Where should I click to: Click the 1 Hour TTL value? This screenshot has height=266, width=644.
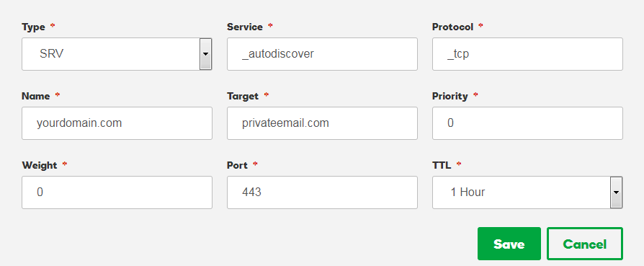(468, 192)
